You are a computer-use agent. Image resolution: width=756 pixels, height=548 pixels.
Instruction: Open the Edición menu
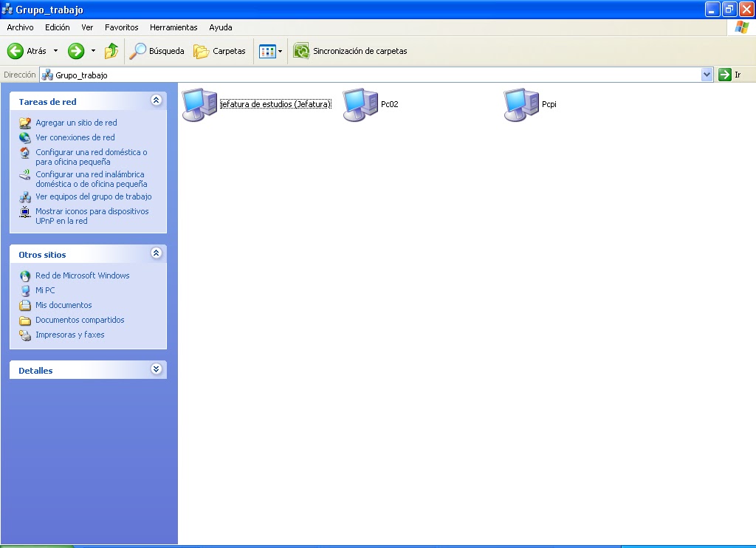click(58, 27)
